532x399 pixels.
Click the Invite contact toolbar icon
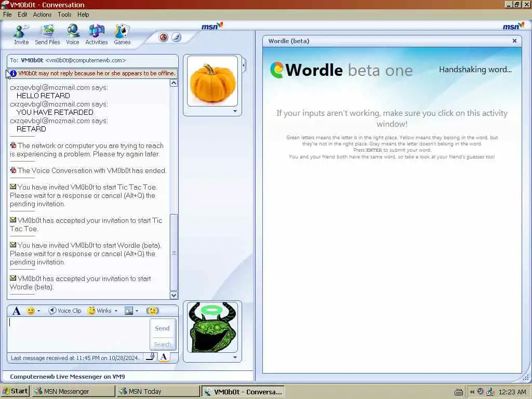21,35
